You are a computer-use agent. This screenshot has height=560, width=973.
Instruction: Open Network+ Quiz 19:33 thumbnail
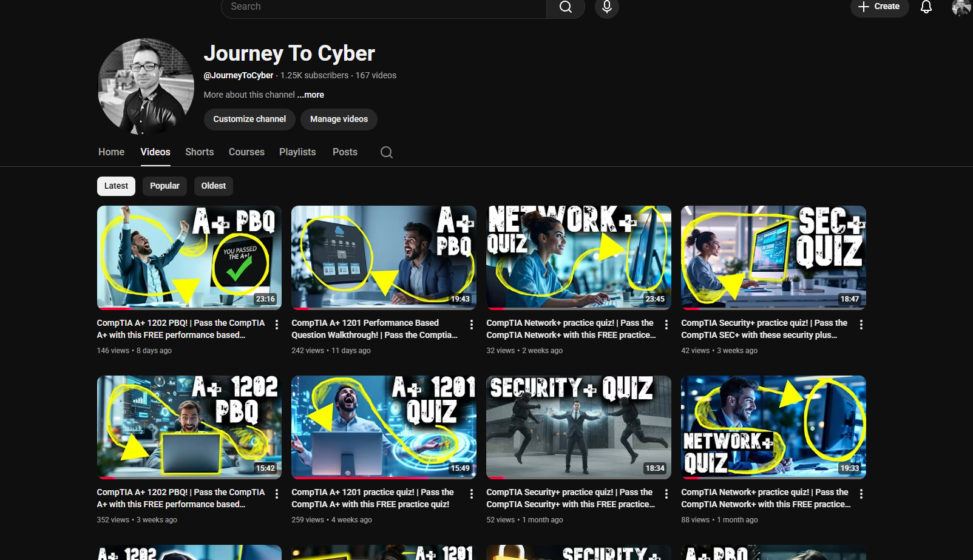tap(773, 427)
